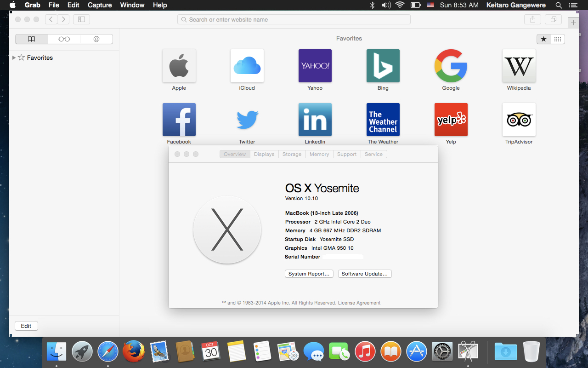Switch to the Memory tab in About This Mac
The width and height of the screenshot is (588, 368).
pyautogui.click(x=319, y=154)
